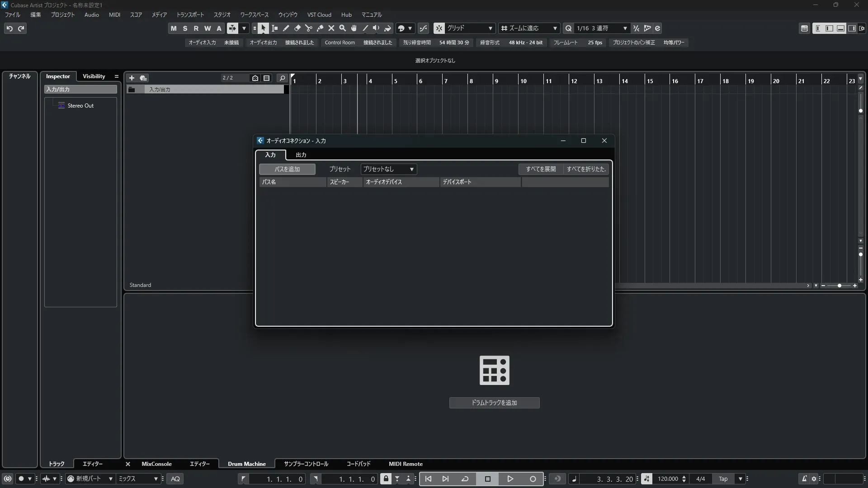Image resolution: width=868 pixels, height=488 pixels.
Task: Open the 1/16 quantize preset dropdown
Action: [602, 28]
